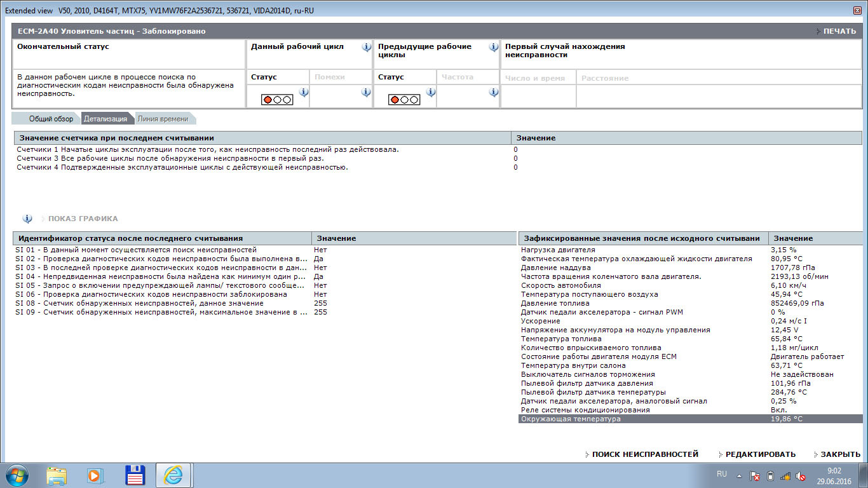Click muted volume icon in tray

[801, 476]
